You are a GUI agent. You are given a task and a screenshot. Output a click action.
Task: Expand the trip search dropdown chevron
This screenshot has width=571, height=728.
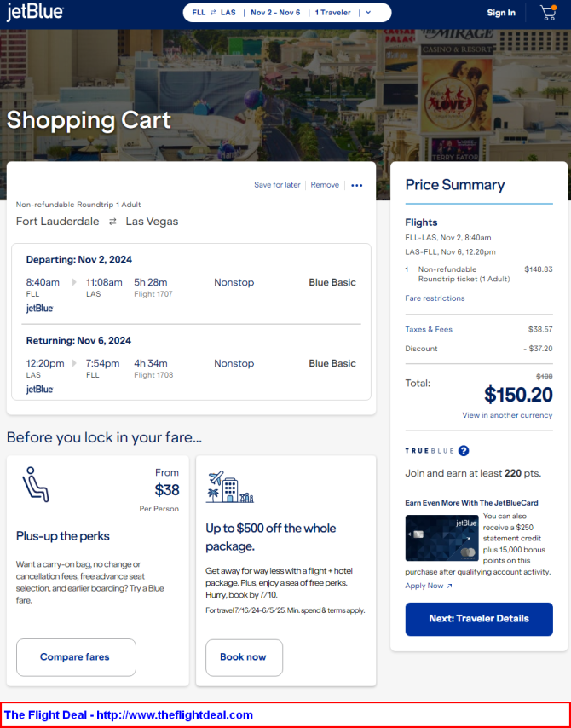(369, 13)
